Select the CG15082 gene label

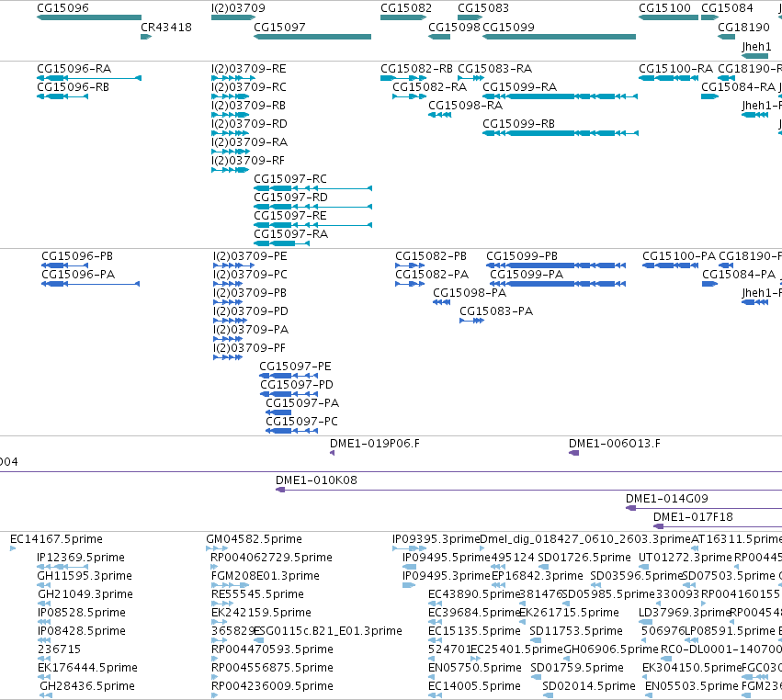(x=406, y=8)
